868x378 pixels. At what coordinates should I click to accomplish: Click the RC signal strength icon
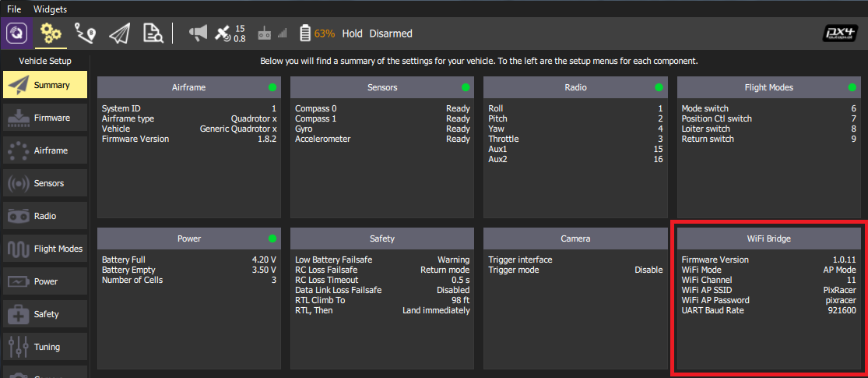point(272,34)
